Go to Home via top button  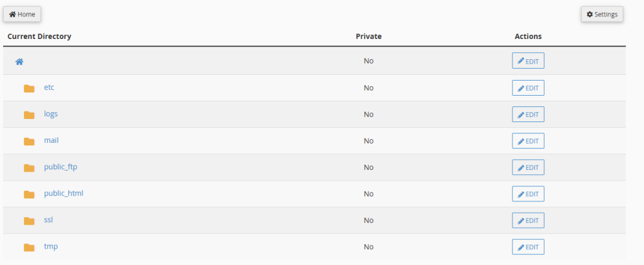click(x=22, y=14)
